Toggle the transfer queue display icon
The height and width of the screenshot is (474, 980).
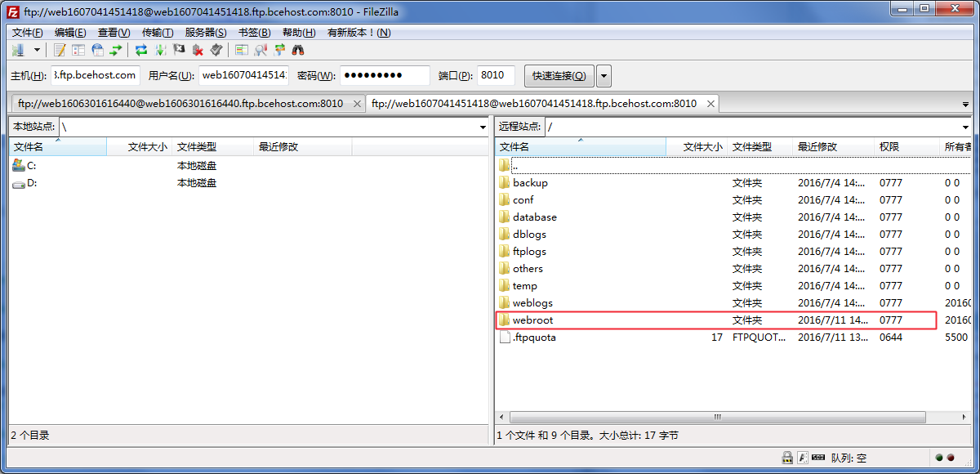(x=116, y=50)
